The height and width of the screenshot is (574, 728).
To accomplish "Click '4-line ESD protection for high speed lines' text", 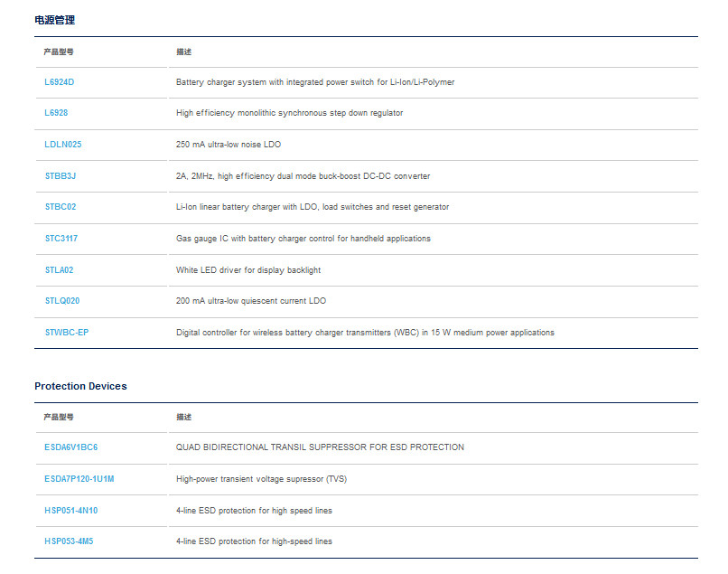I will click(254, 511).
